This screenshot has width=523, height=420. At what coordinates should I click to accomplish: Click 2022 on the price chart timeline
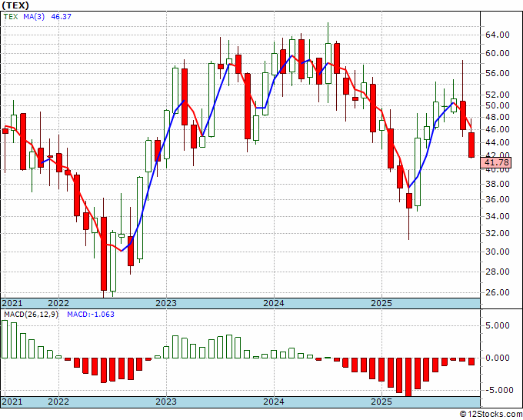pos(58,303)
